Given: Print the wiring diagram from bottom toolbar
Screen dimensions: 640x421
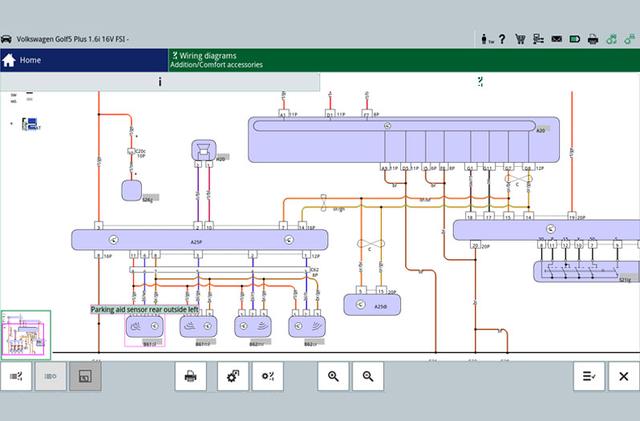Looking at the screenshot, I should (189, 376).
